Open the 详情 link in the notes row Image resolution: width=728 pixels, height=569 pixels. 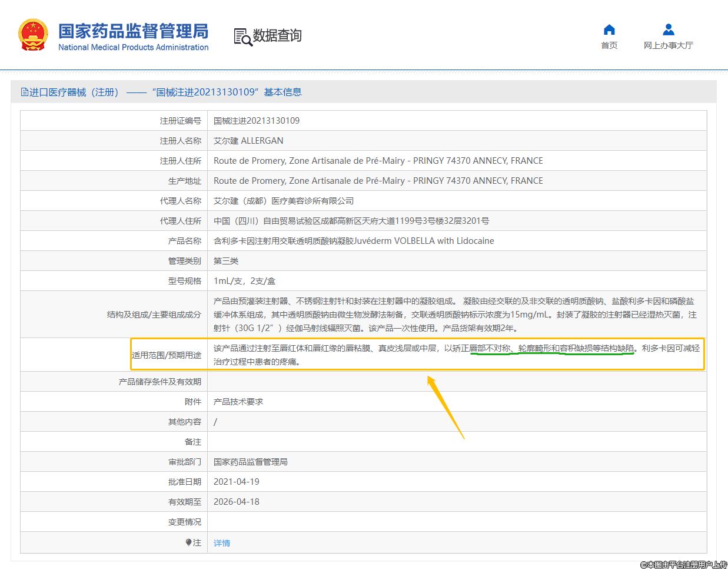pyautogui.click(x=222, y=543)
